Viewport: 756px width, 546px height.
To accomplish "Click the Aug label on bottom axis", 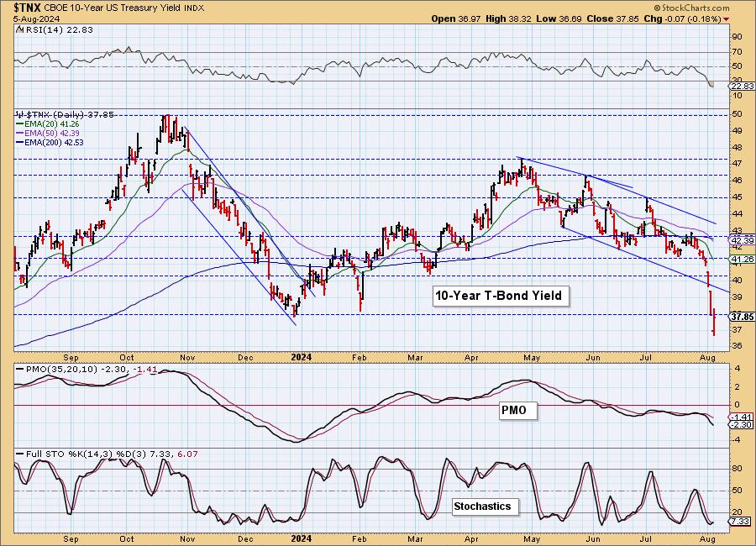I will 706,538.
